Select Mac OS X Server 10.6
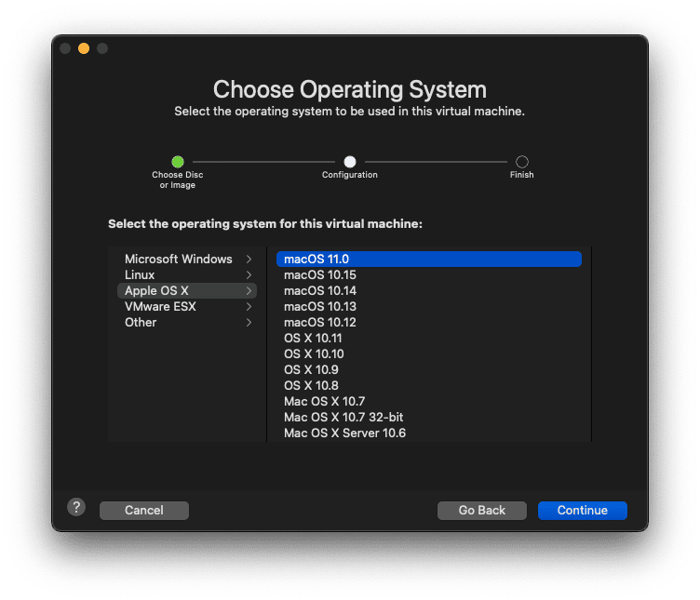The height and width of the screenshot is (600, 700). tap(428, 433)
